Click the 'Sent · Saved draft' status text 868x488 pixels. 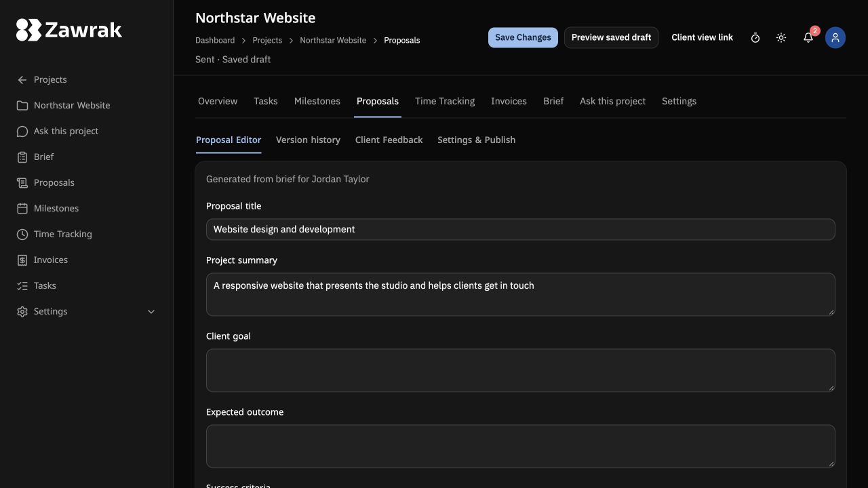pos(233,59)
